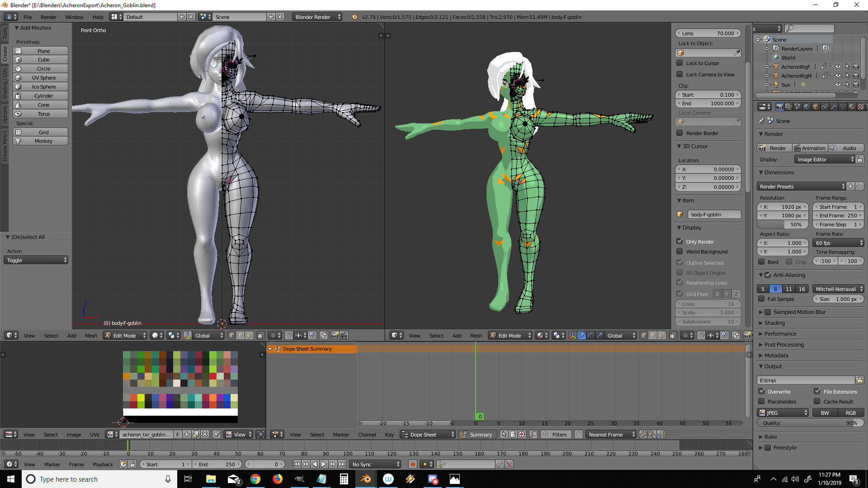Toggle Sun visibility eye in outliner

click(838, 84)
